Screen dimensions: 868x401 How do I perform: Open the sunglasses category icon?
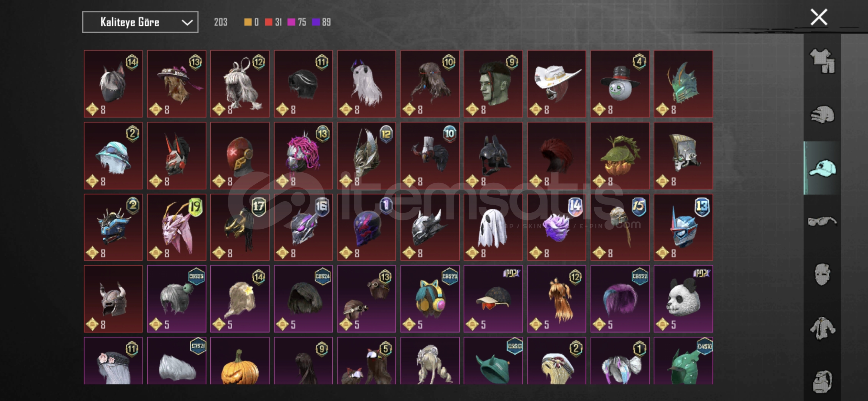point(822,222)
